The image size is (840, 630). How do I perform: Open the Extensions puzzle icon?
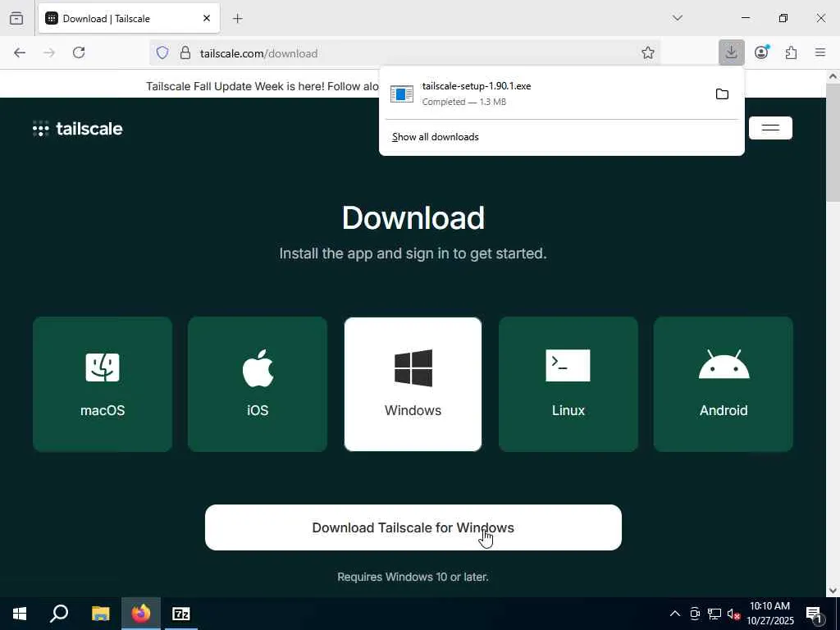pos(791,52)
